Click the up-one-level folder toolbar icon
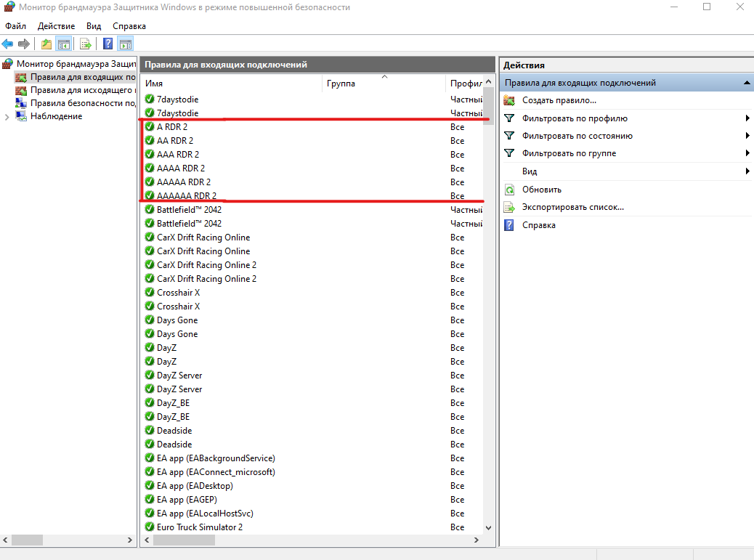The image size is (754, 560). [46, 44]
